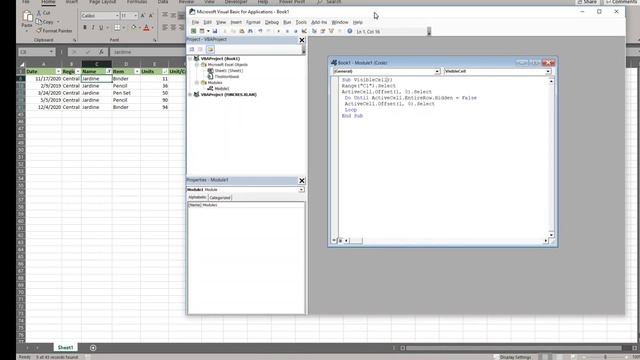Select the Sheet1 tab in Excel
Screen dimensions: 640x360
[65, 347]
